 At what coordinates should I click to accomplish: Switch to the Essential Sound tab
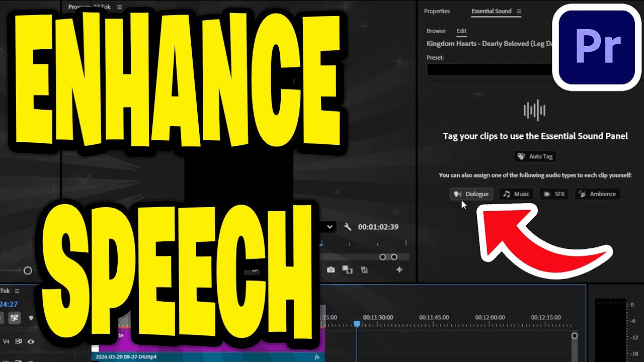pos(491,11)
